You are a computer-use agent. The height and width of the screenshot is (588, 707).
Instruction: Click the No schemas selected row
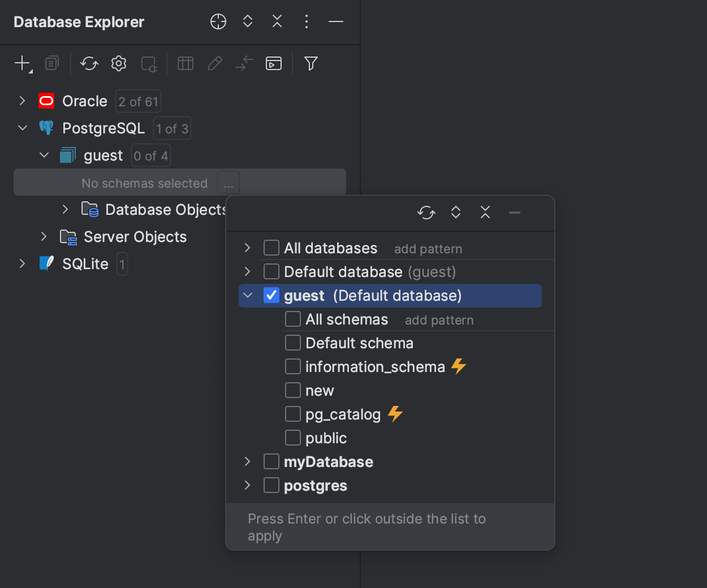pyautogui.click(x=144, y=183)
